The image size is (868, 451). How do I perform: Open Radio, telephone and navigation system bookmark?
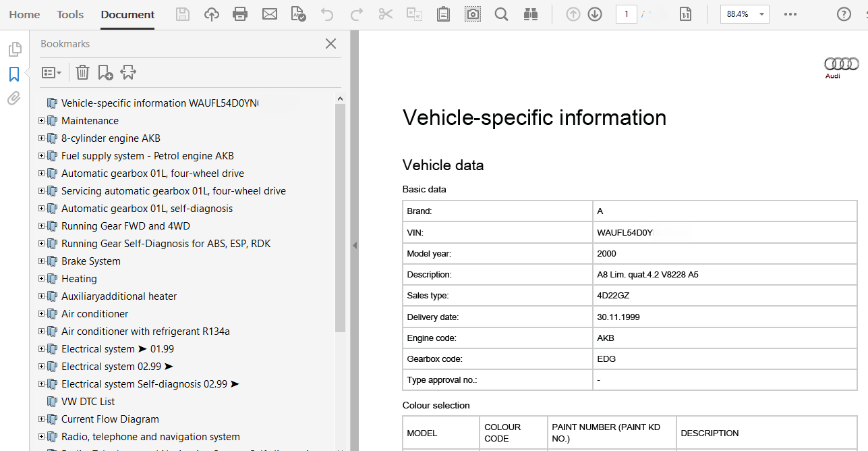coord(150,437)
